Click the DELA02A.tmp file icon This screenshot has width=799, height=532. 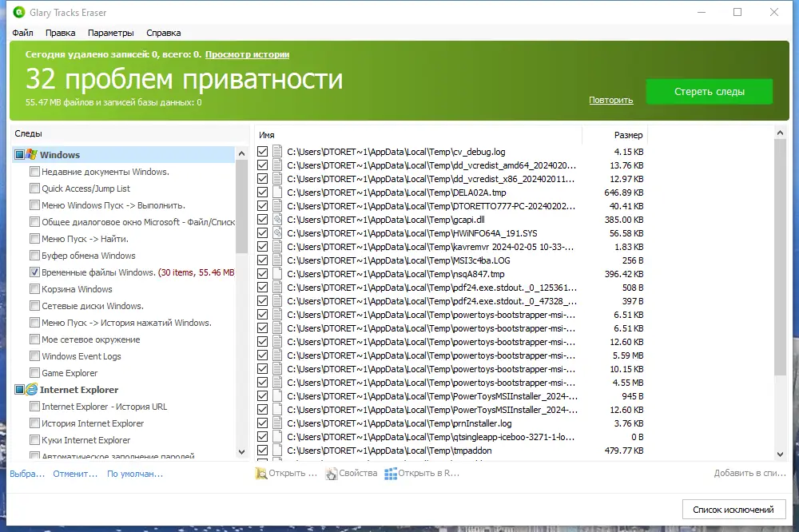point(276,193)
